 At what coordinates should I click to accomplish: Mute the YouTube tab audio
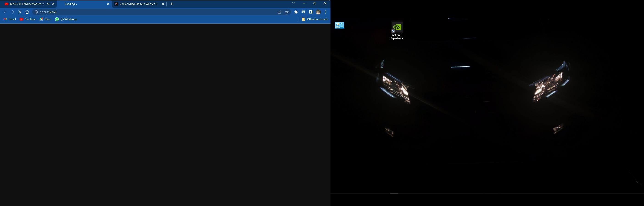48,4
